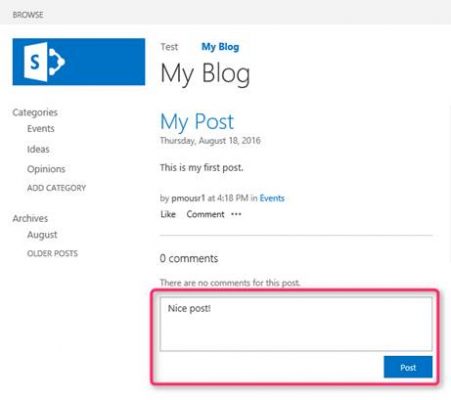The image size is (451, 400).
Task: Click the Categories heading
Action: [35, 112]
